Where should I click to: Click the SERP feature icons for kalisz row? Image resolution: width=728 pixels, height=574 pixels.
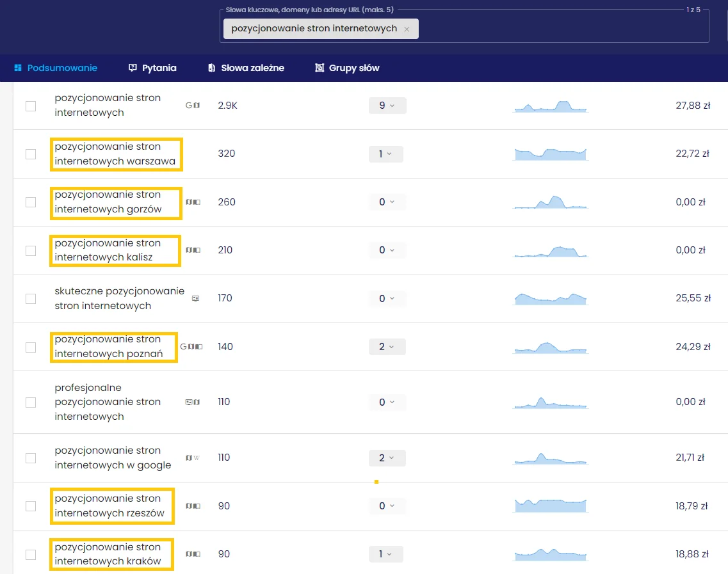[193, 250]
